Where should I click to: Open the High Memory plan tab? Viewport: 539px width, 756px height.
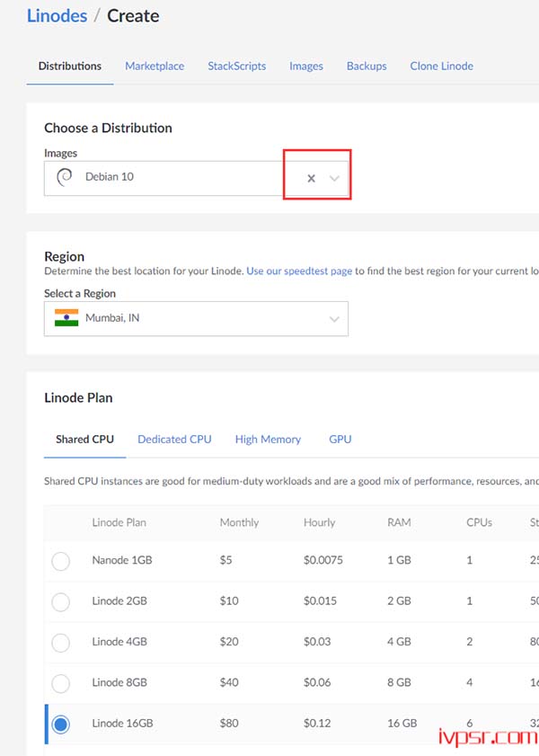tap(268, 440)
